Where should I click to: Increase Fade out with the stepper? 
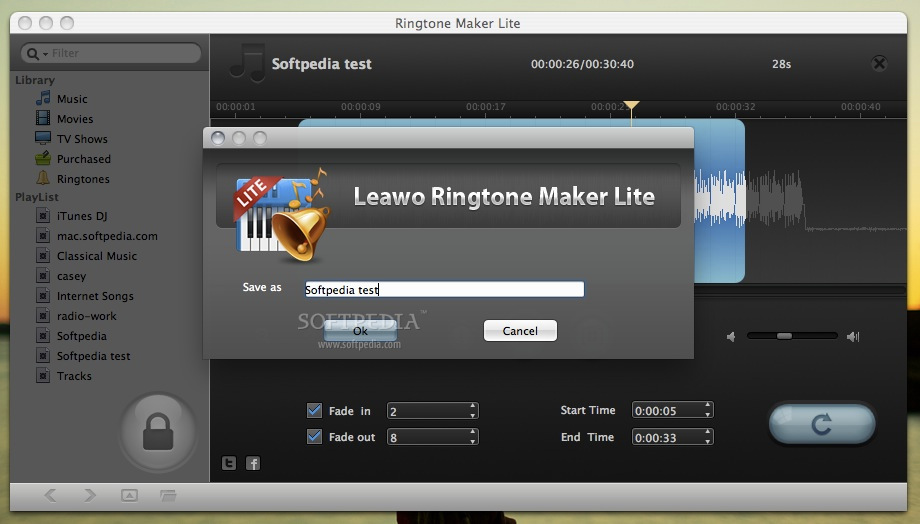tap(473, 432)
